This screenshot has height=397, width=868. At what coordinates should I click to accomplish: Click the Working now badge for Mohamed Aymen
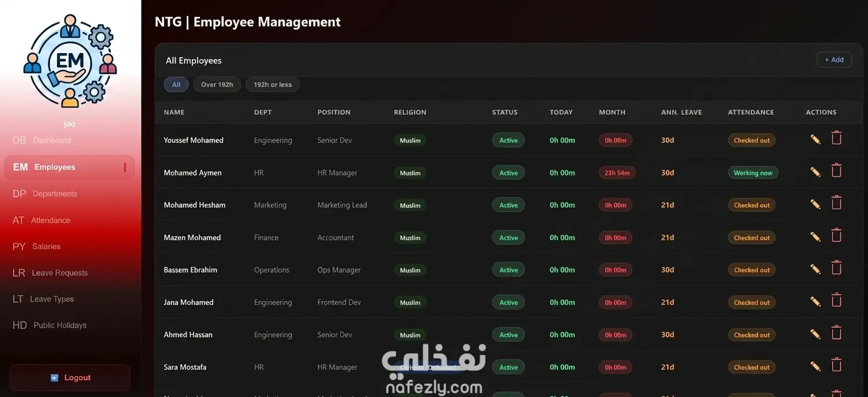[x=753, y=173]
